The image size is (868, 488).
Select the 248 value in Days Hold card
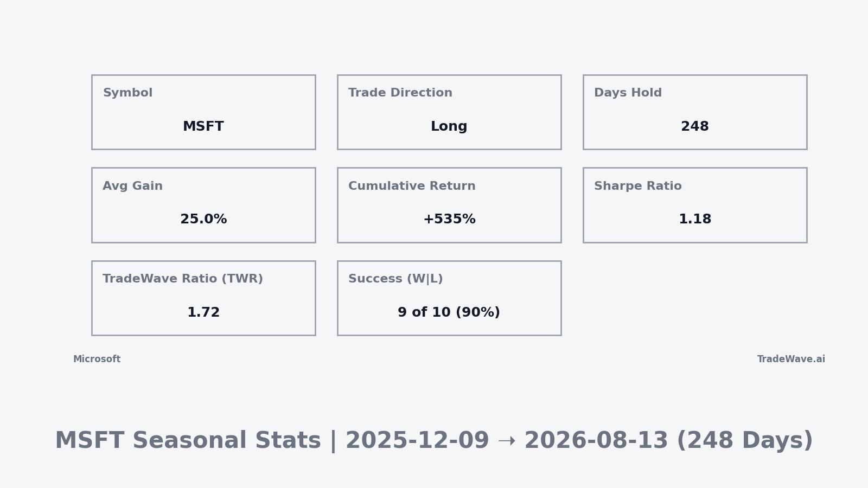click(694, 127)
